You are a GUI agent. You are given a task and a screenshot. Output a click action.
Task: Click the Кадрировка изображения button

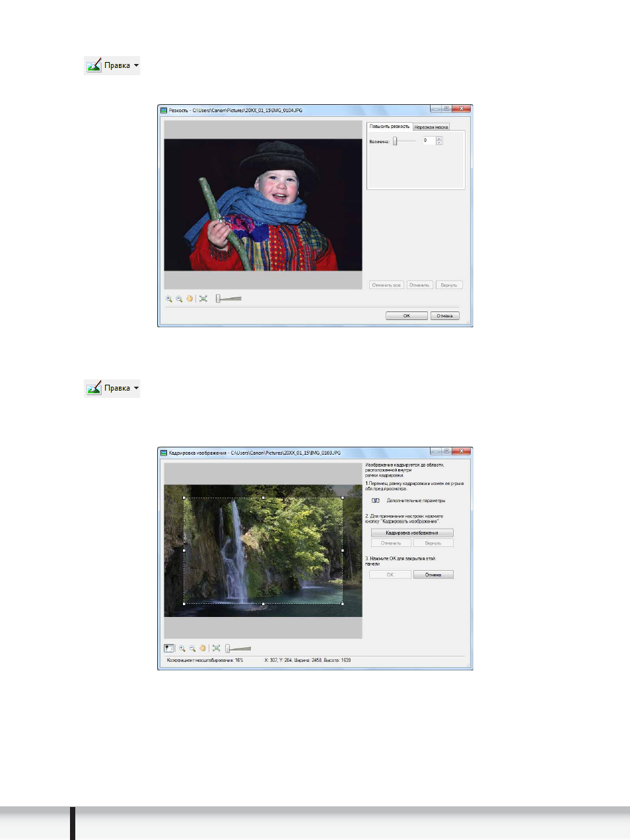click(412, 533)
